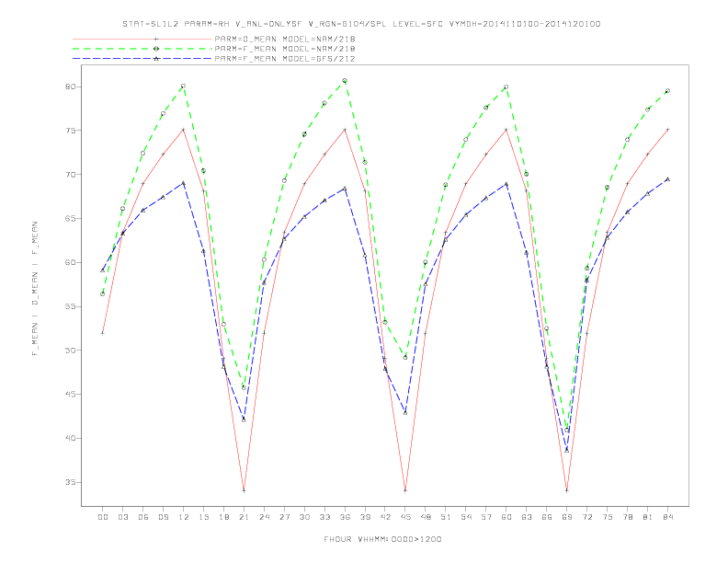Click the x-axis forecast hour label 00
This screenshot has width=728, height=563.
coord(103,517)
